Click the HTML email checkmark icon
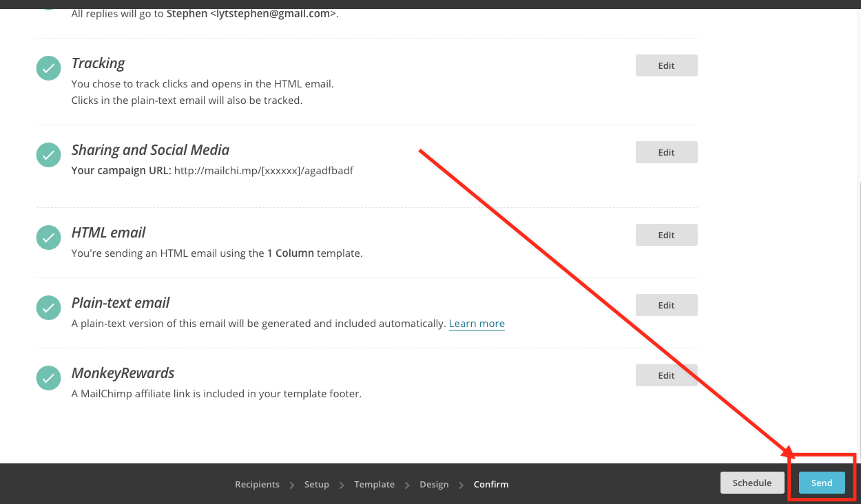 pyautogui.click(x=48, y=238)
